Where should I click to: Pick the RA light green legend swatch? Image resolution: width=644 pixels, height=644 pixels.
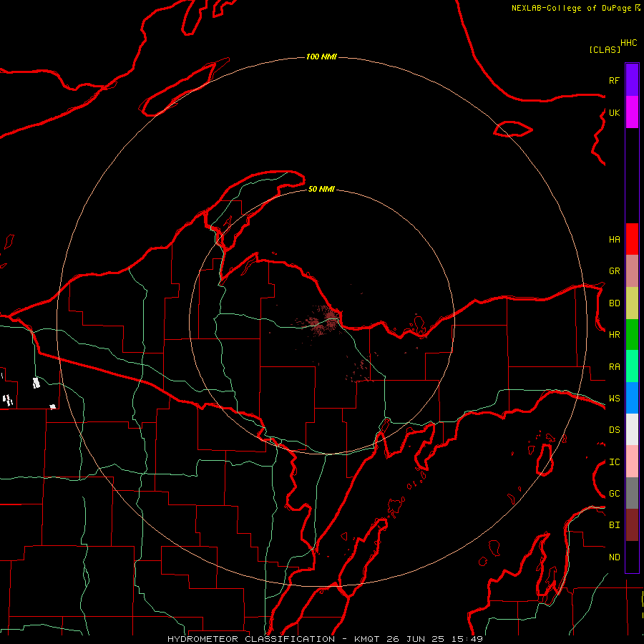(x=632, y=366)
